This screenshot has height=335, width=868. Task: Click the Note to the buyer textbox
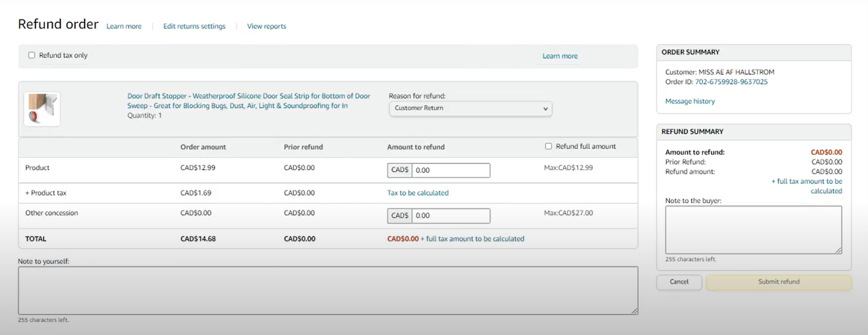coord(753,229)
